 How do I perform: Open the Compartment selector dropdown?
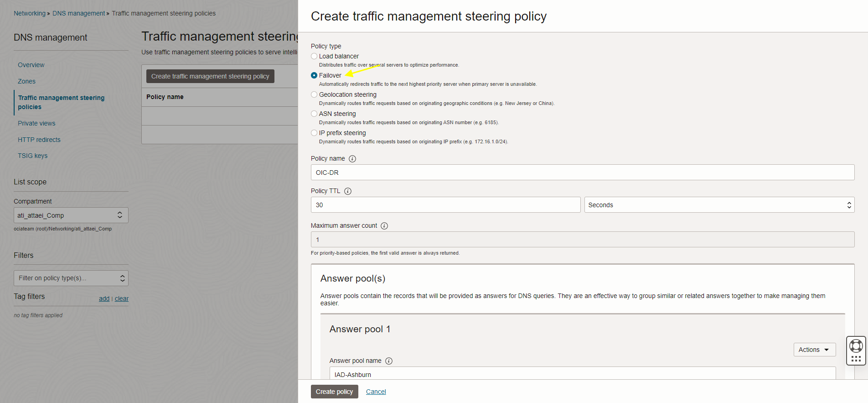click(x=71, y=215)
